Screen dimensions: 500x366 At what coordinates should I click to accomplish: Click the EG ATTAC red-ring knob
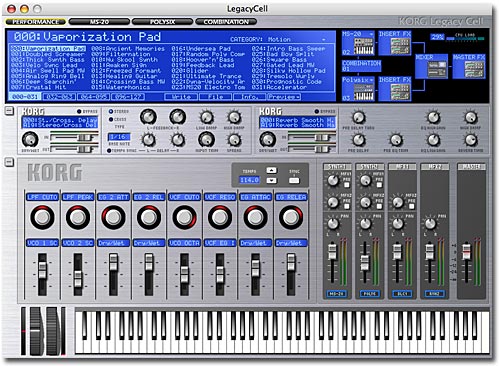pyautogui.click(x=255, y=217)
